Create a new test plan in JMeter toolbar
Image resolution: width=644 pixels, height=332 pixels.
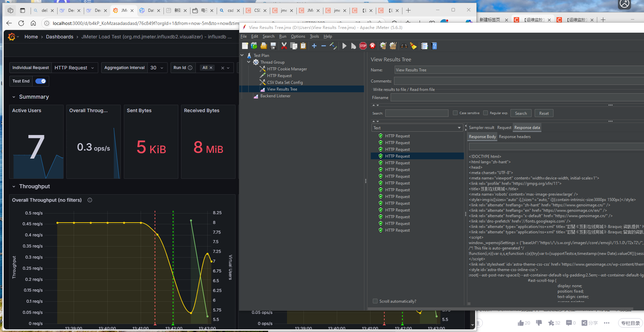pos(245,46)
